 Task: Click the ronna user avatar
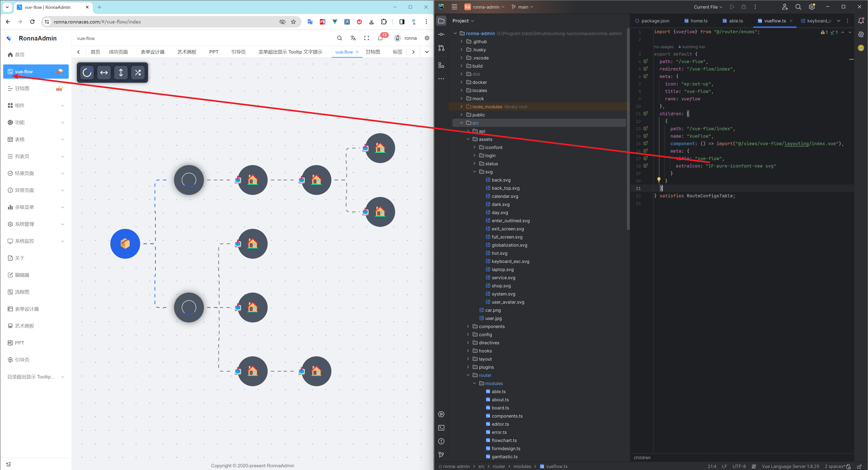(398, 38)
